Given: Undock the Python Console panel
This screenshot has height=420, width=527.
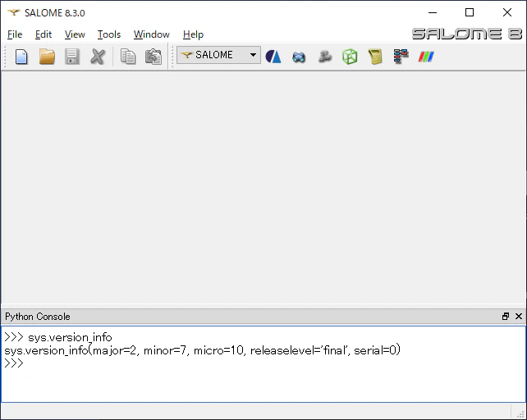Looking at the screenshot, I should 506,316.
